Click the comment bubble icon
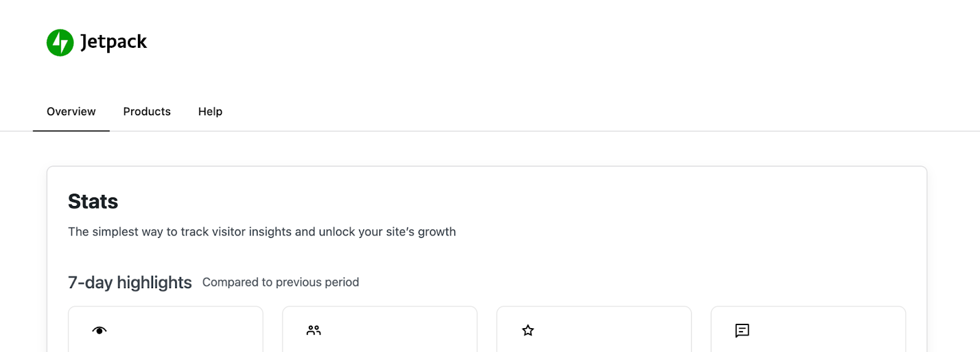980x352 pixels. click(x=742, y=331)
